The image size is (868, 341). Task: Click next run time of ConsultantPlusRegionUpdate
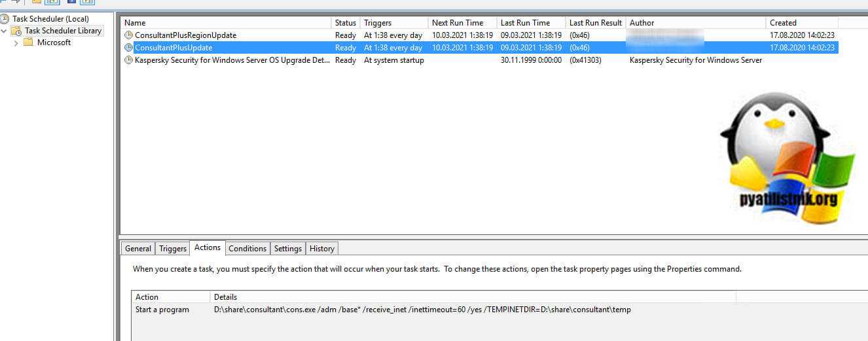click(462, 35)
